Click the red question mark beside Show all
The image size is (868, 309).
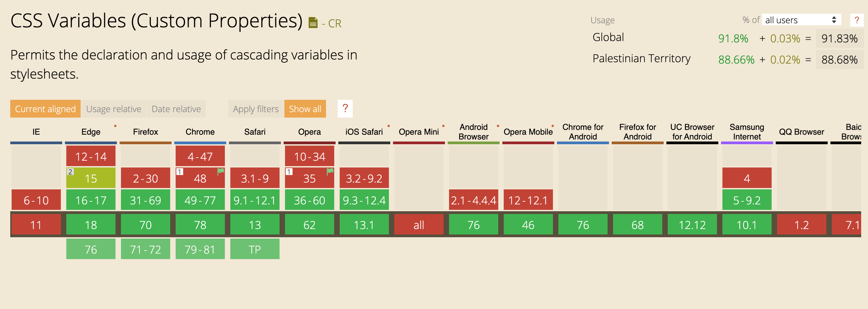(x=345, y=109)
